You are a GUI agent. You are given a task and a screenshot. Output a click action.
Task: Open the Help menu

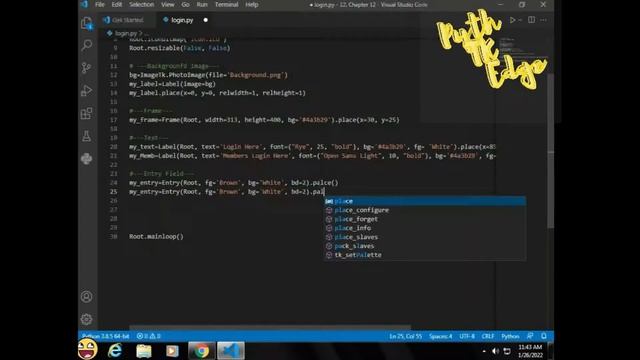coord(252,4)
